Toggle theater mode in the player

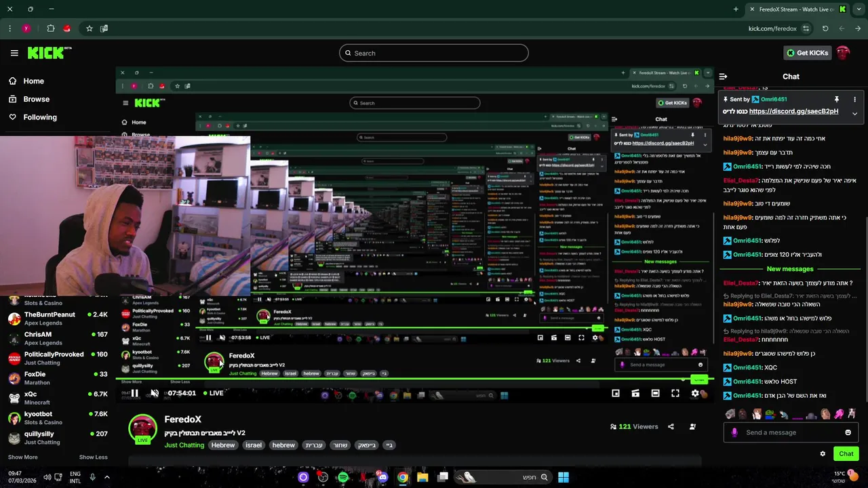point(655,393)
